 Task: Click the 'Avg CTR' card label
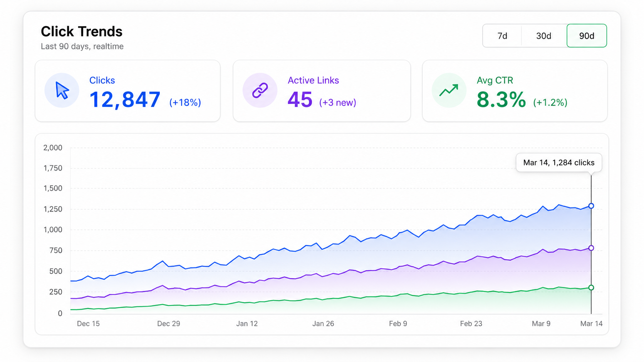coord(495,80)
